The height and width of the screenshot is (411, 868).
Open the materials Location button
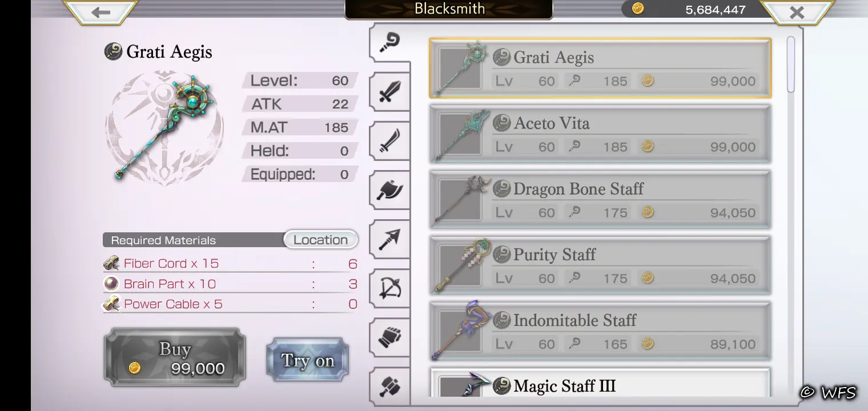[x=321, y=240]
